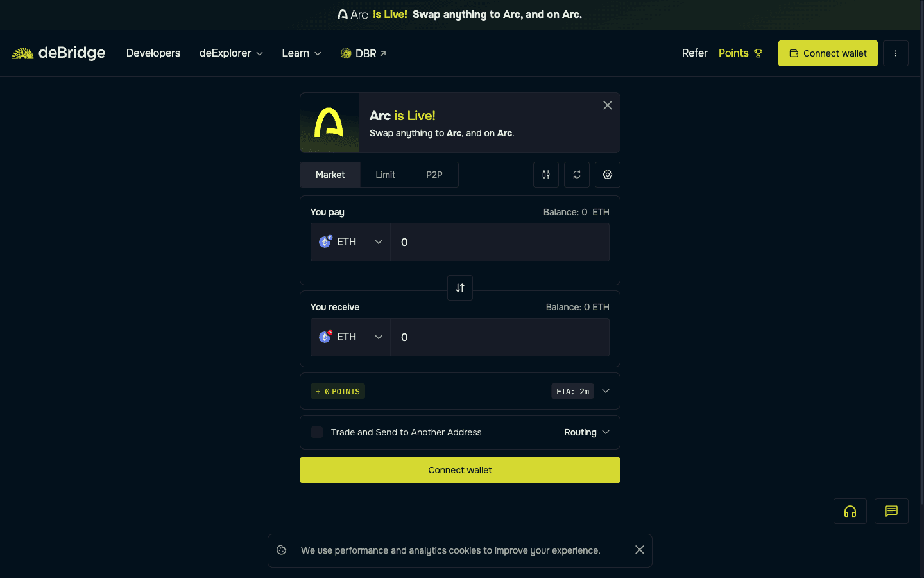Click the top Arc is Live announcement bar
This screenshot has height=578, width=924.
(x=460, y=14)
